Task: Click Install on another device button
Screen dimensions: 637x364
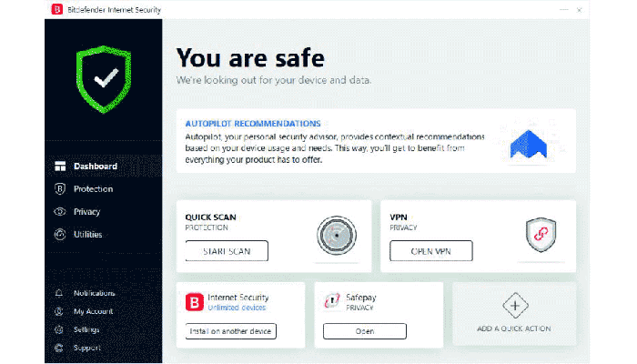Action: [x=231, y=331]
